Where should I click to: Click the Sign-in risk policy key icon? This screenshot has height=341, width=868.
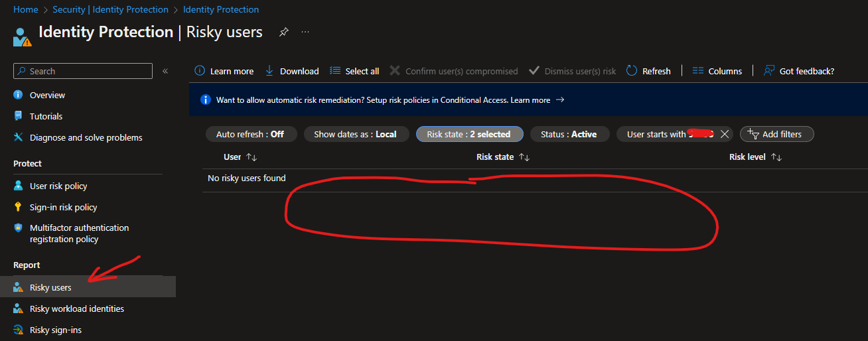click(x=18, y=207)
